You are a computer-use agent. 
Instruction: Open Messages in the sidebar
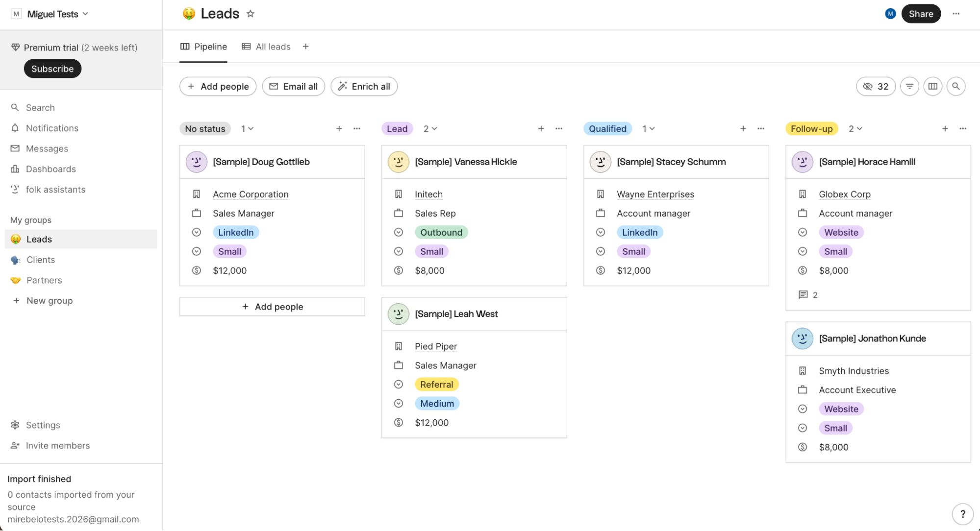point(47,149)
